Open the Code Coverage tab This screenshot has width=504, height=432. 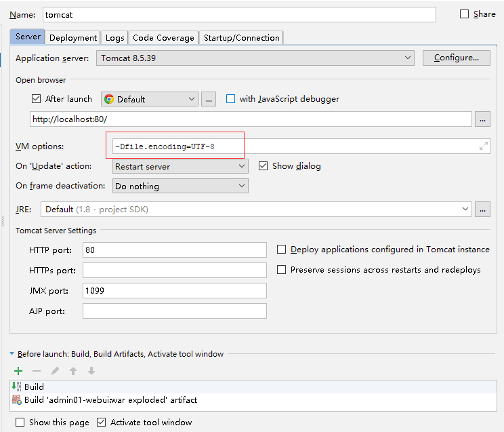pyautogui.click(x=163, y=38)
